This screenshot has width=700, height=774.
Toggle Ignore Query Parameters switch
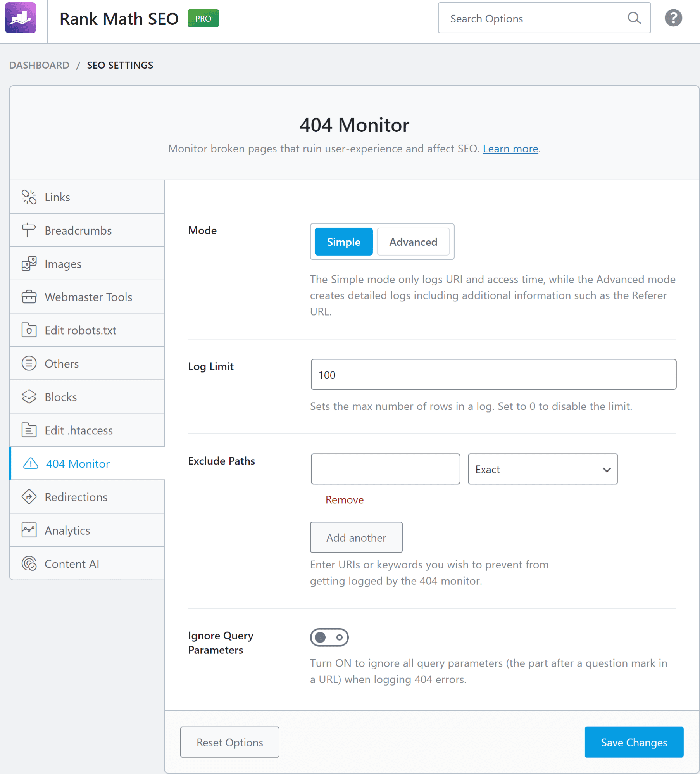pyautogui.click(x=329, y=638)
